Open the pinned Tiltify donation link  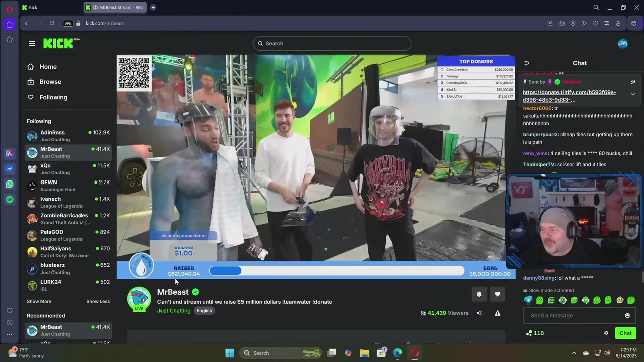[569, 96]
